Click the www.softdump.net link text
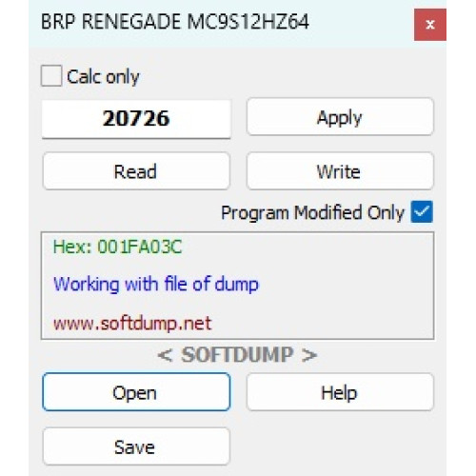476x476 pixels. tap(132, 324)
